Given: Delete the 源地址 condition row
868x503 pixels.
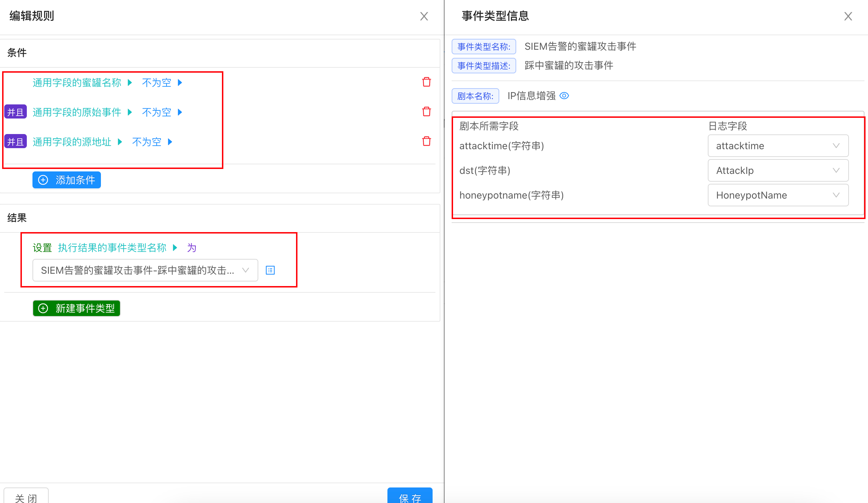Looking at the screenshot, I should [427, 141].
